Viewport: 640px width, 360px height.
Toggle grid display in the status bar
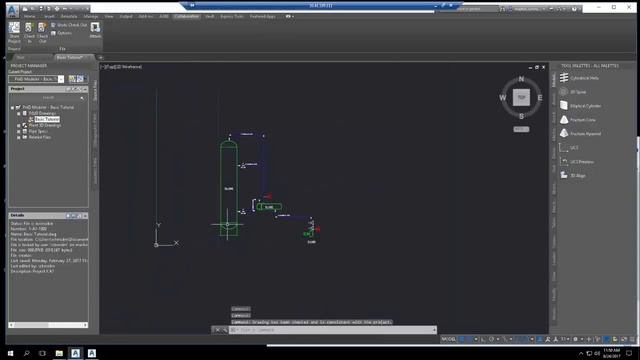(462, 339)
